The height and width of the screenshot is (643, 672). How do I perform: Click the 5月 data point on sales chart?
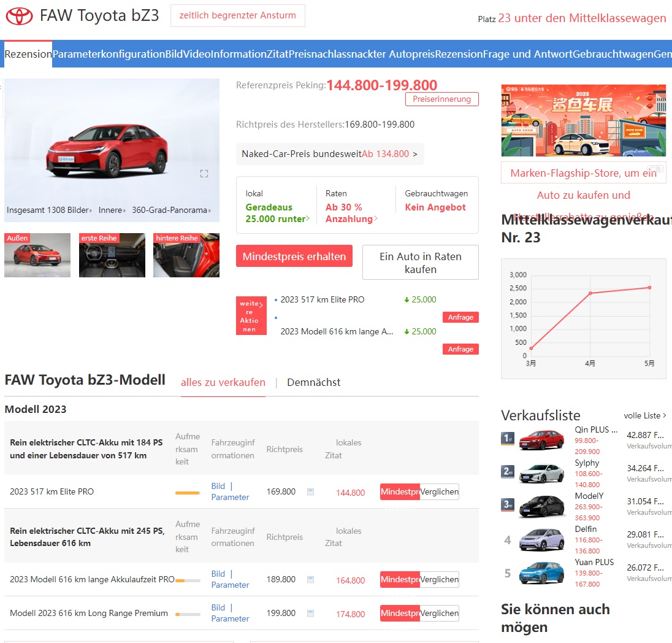click(x=650, y=288)
